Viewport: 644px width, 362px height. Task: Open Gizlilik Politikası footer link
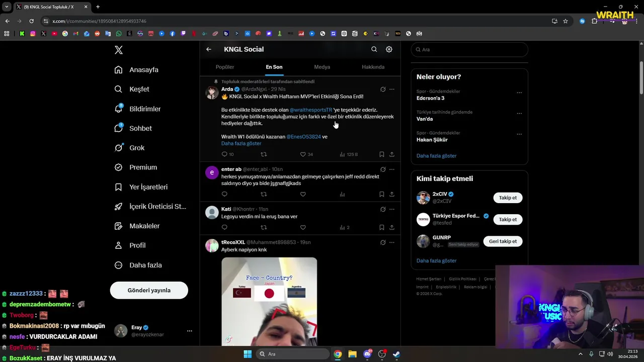point(462,279)
